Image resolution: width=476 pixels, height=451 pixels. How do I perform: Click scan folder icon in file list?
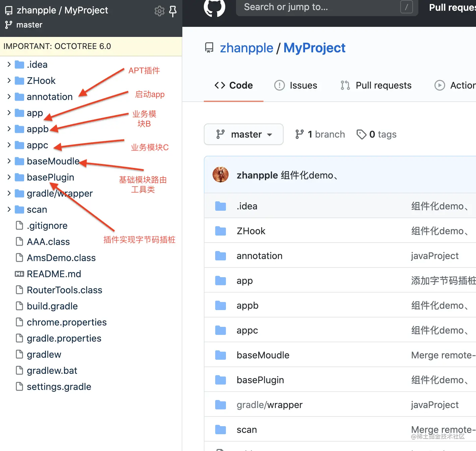point(221,430)
